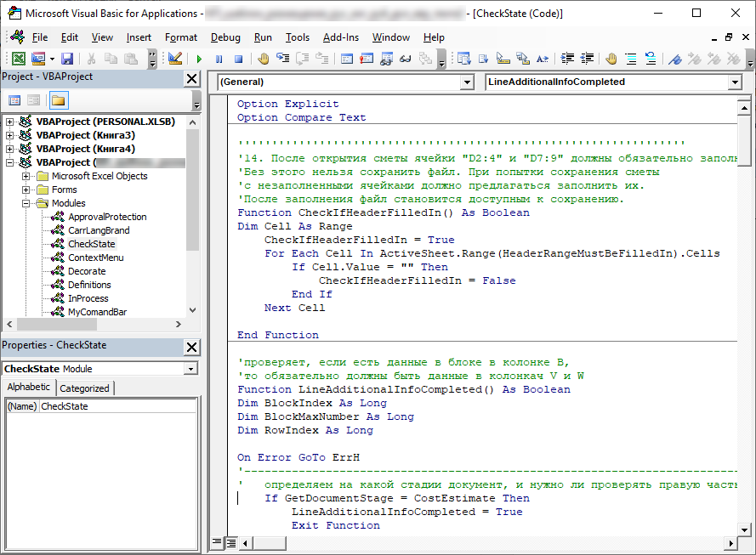This screenshot has height=555, width=756.
Task: Select the Definitions module
Action: coord(89,285)
